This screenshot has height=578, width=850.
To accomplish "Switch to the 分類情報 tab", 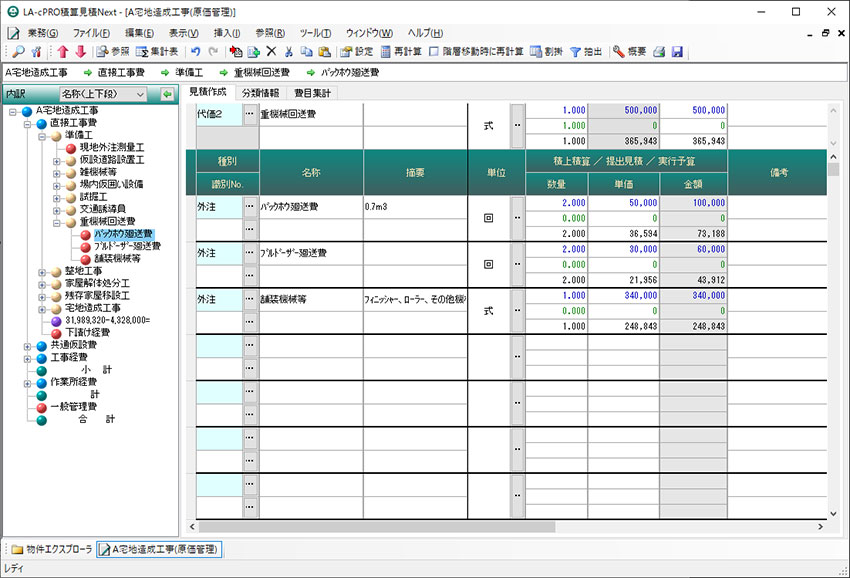I will coord(263,92).
